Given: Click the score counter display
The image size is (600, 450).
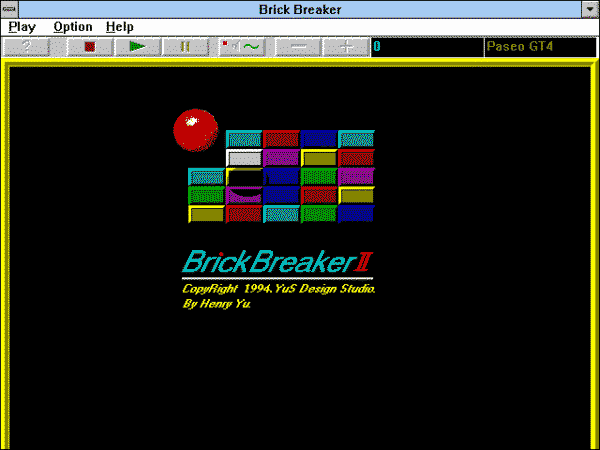Looking at the screenshot, I should point(426,46).
